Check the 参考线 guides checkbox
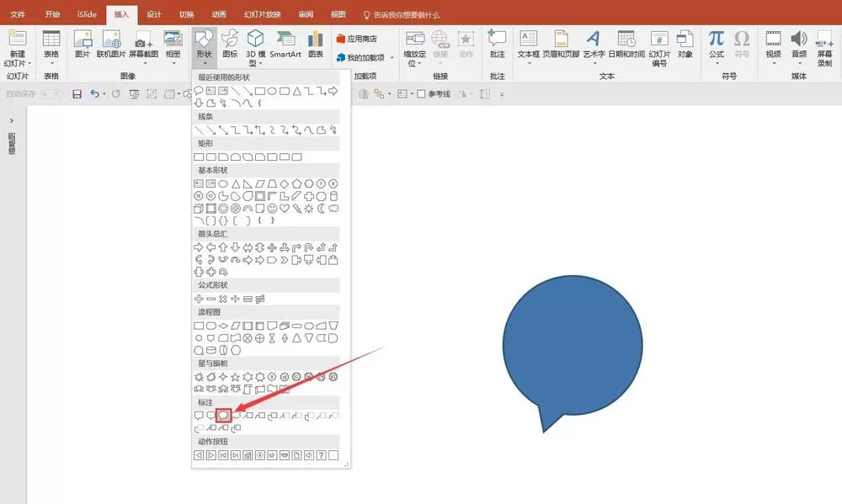The image size is (842, 504). pyautogui.click(x=422, y=94)
